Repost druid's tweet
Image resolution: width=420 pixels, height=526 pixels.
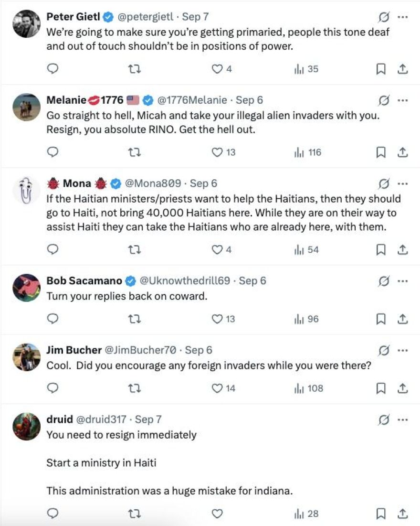(135, 515)
